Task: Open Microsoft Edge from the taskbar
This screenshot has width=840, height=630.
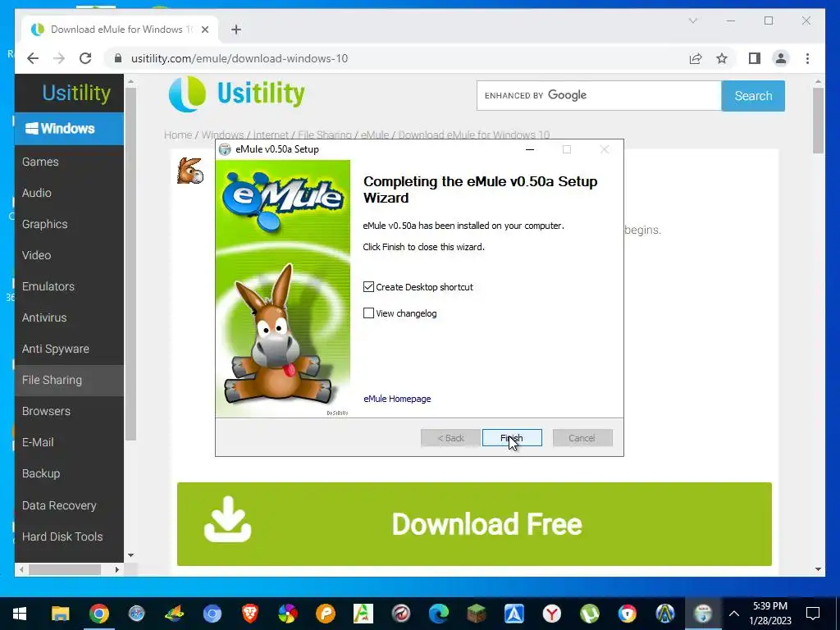Action: 438,614
